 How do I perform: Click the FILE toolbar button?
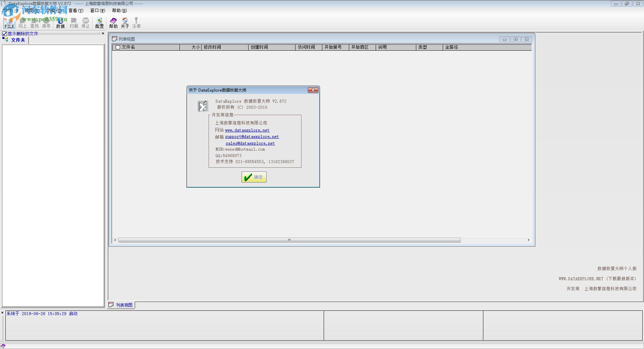tap(9, 23)
